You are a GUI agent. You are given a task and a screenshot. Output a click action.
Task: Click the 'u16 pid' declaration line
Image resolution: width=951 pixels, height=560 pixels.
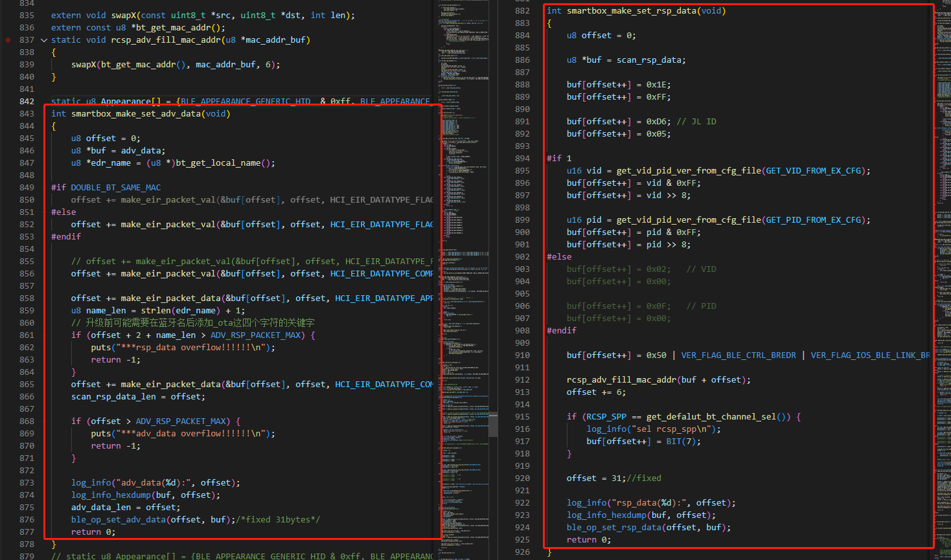[x=718, y=220]
